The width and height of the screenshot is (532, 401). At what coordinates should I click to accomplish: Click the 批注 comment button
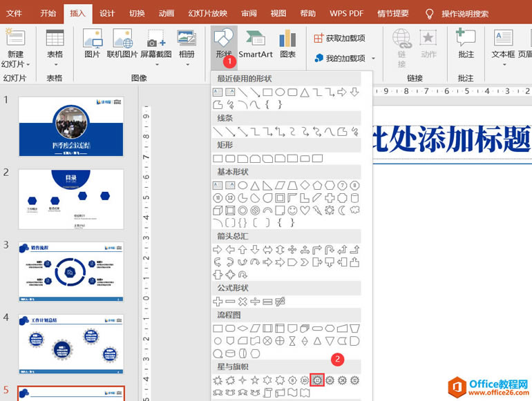[466, 43]
